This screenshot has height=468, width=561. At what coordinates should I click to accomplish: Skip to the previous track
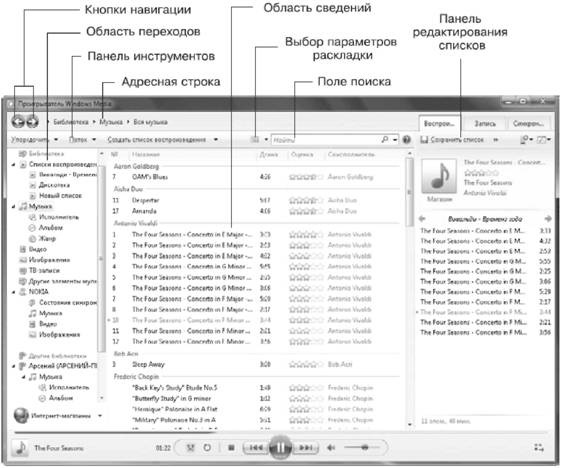(255, 448)
